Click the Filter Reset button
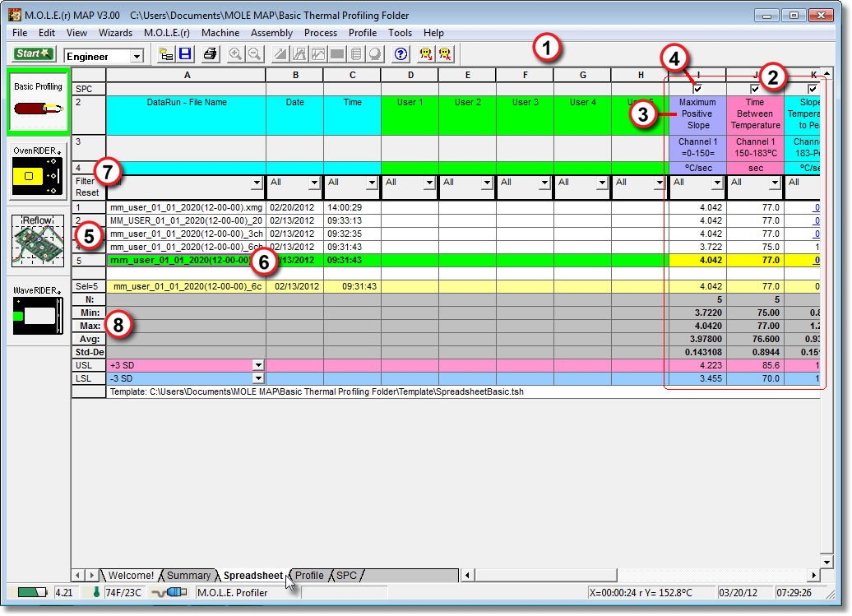This screenshot has height=616, width=852. 87,187
